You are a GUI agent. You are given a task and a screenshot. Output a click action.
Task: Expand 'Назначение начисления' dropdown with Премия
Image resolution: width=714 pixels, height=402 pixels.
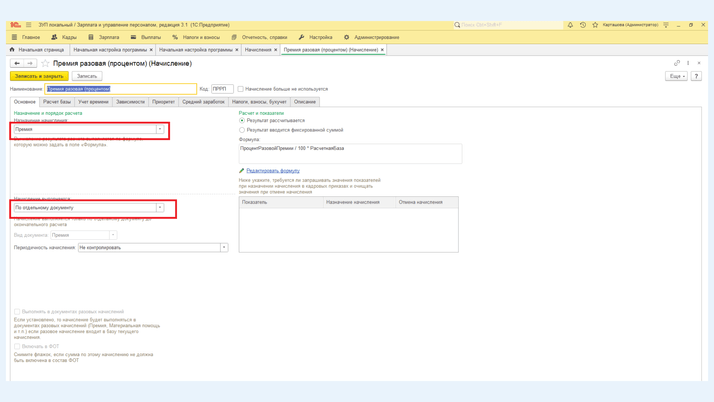(x=160, y=129)
